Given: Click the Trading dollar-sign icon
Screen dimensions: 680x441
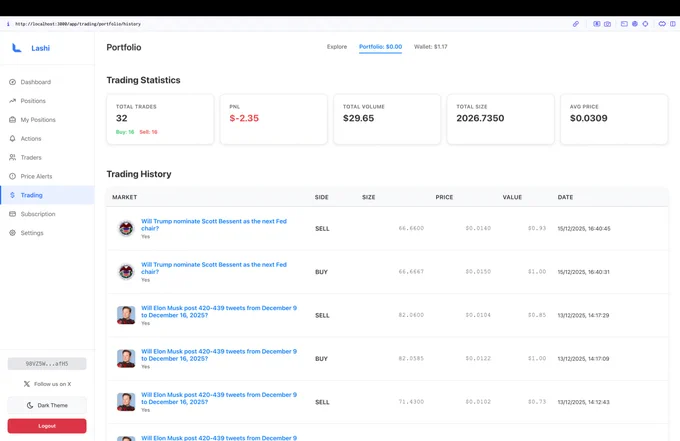Looking at the screenshot, I should 13,195.
